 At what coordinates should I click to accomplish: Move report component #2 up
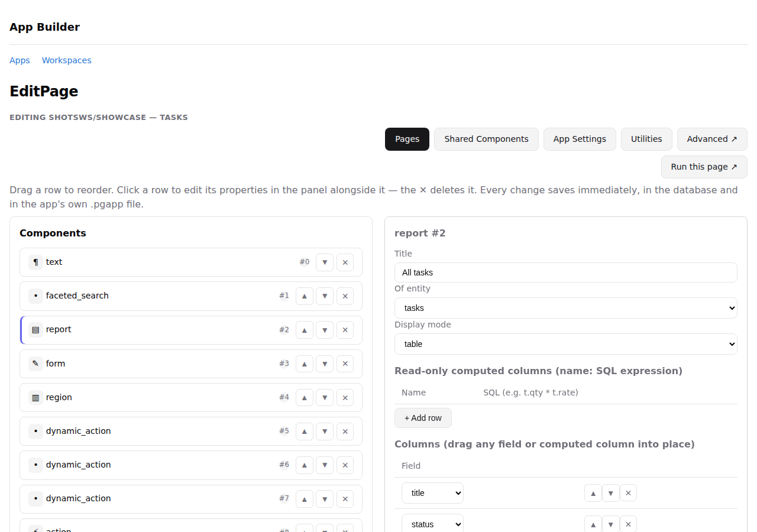[x=304, y=330]
